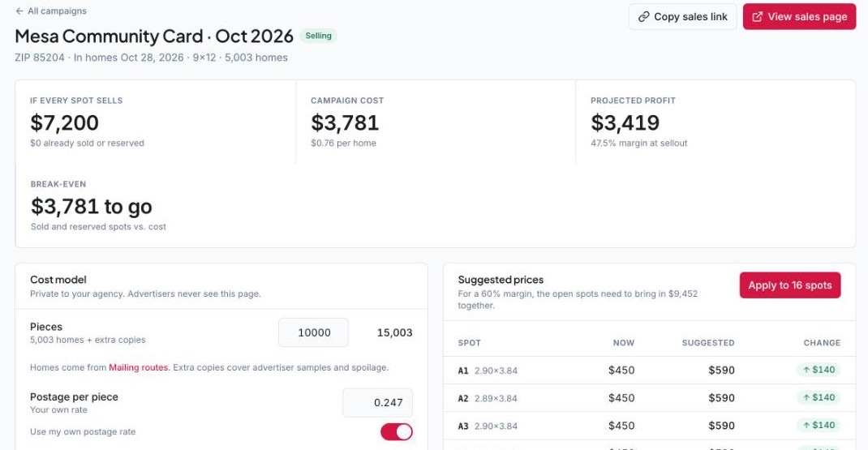
Task: Click the Mesa Community Card campaign title
Action: tap(154, 36)
